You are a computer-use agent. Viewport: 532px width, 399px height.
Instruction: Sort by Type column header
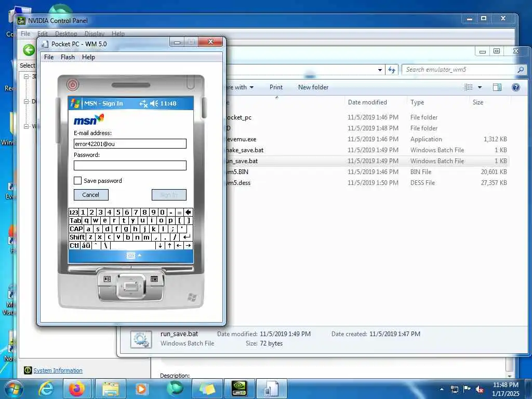[x=417, y=102]
